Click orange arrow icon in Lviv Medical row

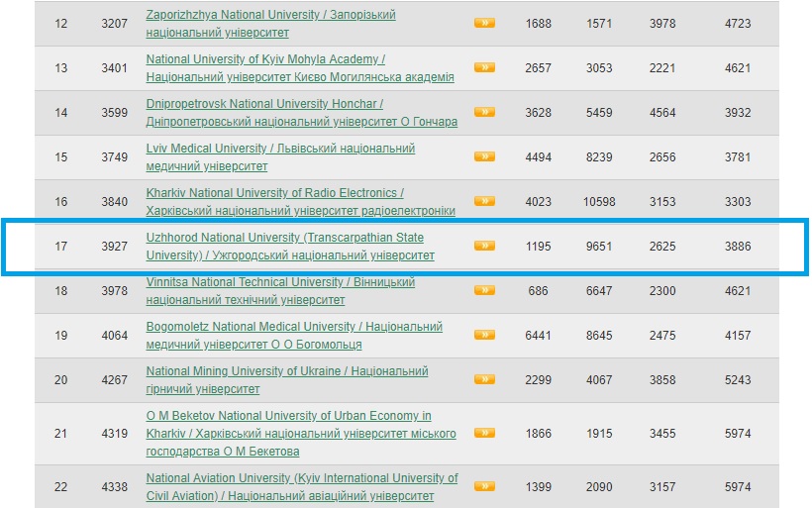pyautogui.click(x=484, y=156)
